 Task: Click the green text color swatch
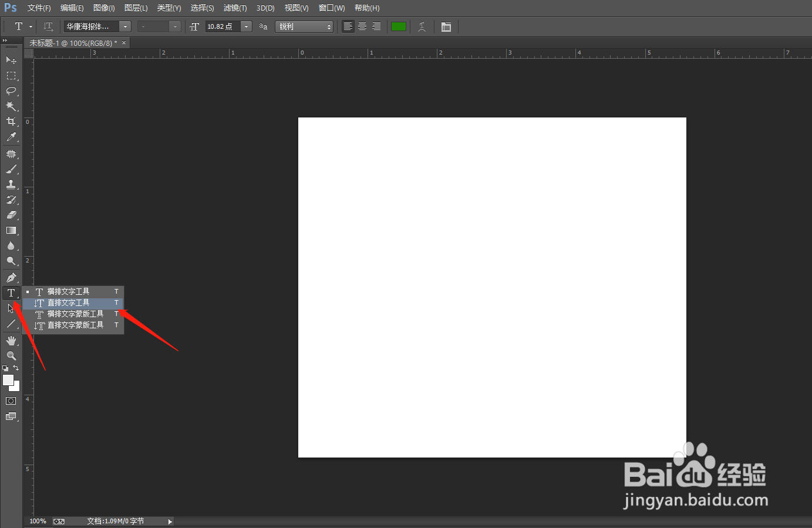(x=399, y=26)
